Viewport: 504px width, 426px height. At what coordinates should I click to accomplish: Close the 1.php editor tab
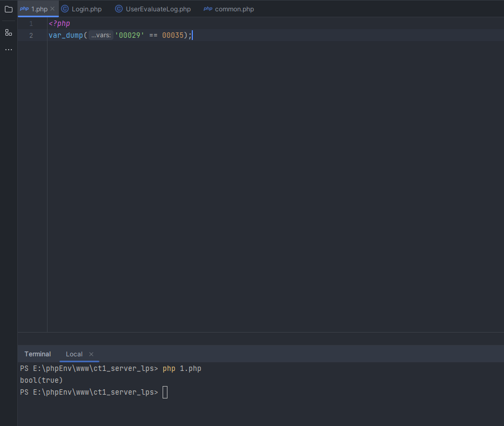(52, 9)
